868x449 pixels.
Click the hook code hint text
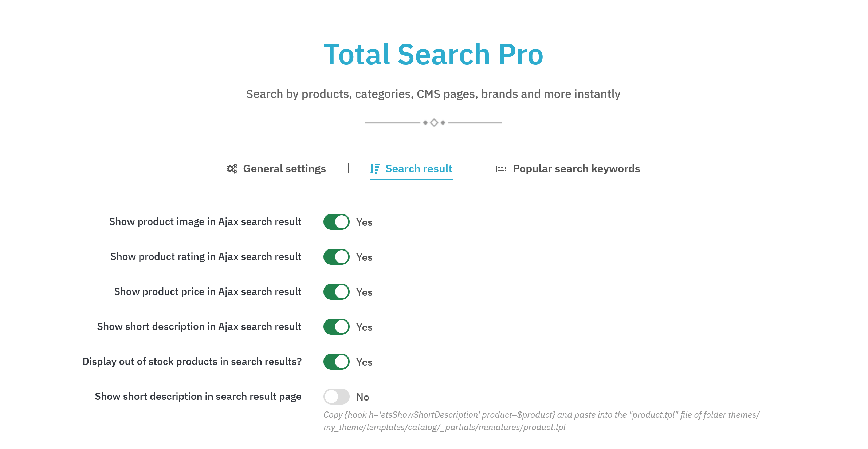click(542, 421)
